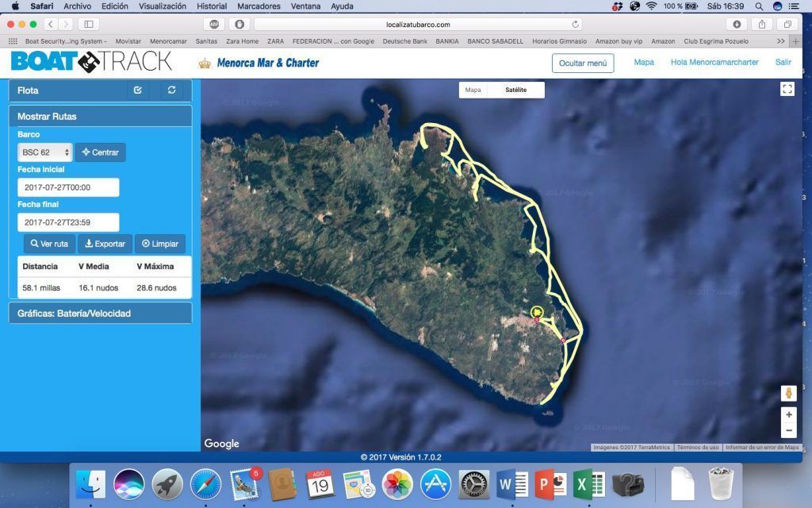Collapse the Mostrar Rutas panel header
The width and height of the screenshot is (812, 508).
pos(101,116)
